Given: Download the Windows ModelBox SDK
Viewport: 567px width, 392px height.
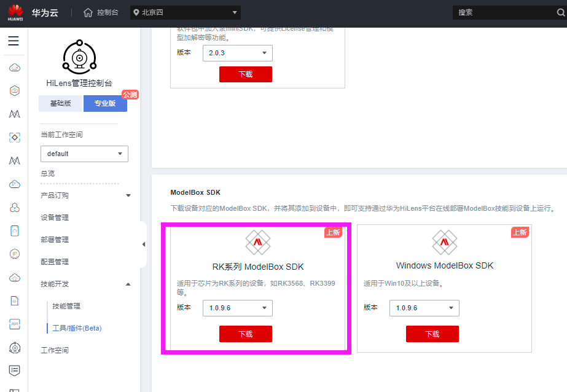Looking at the screenshot, I should tap(432, 334).
